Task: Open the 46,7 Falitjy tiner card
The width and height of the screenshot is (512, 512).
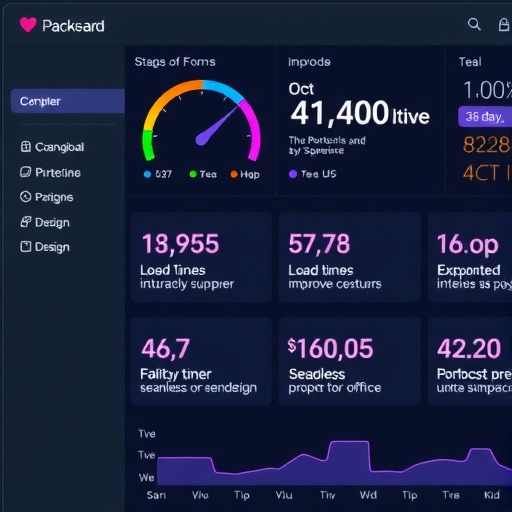Action: click(201, 361)
